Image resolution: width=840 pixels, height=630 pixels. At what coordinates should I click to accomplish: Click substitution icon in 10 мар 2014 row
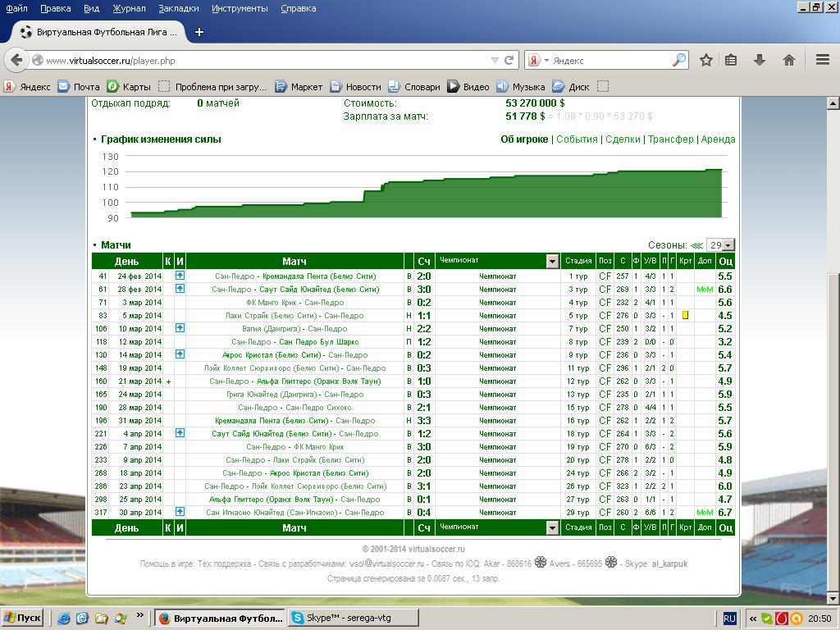[x=180, y=328]
